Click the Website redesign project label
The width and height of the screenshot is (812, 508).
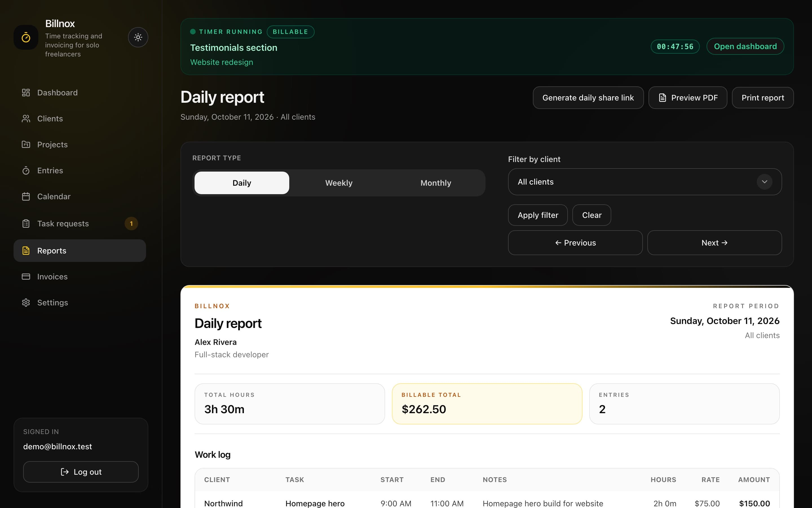[221, 62]
